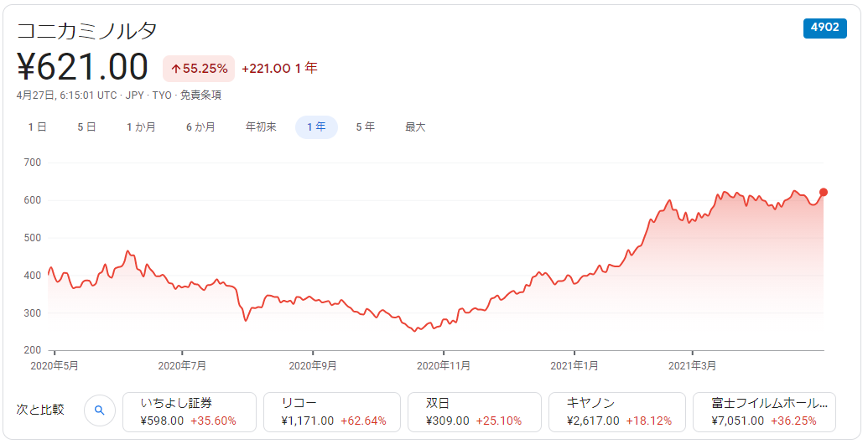The image size is (868, 444).
Task: Compare with 双日 card
Action: tap(475, 412)
